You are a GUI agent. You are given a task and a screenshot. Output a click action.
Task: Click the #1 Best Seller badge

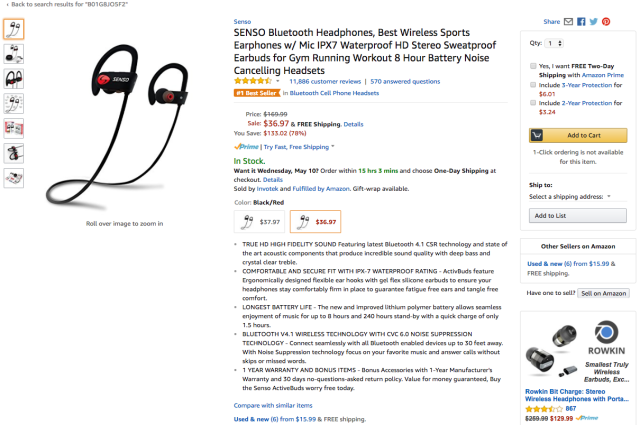point(255,92)
